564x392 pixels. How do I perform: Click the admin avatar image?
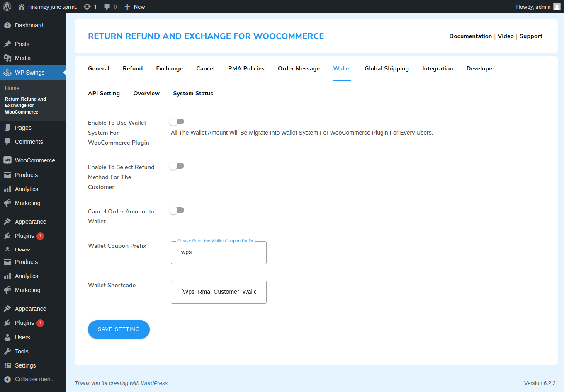tap(557, 7)
